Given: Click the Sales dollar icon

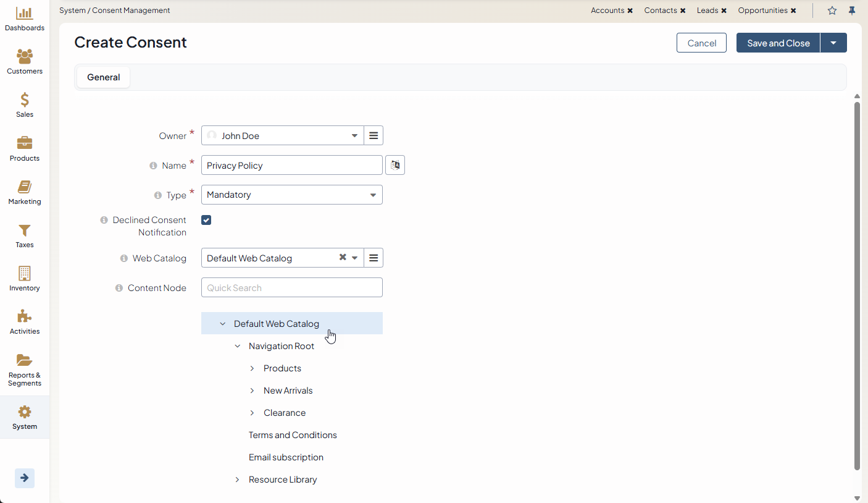Looking at the screenshot, I should click(x=25, y=100).
